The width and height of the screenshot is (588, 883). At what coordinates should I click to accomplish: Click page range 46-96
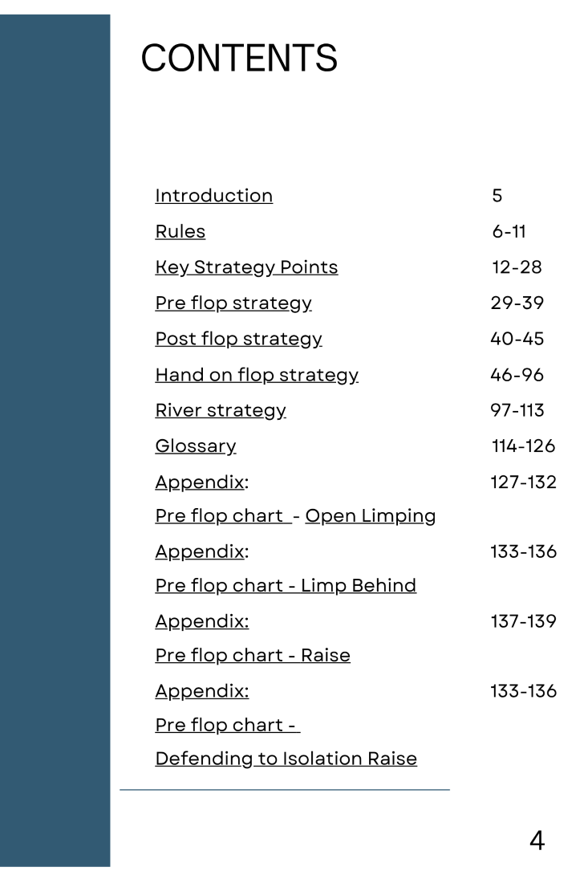[x=517, y=375]
